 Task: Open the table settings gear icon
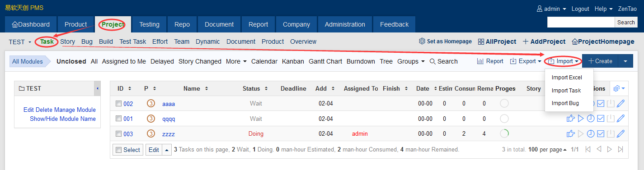[618, 88]
